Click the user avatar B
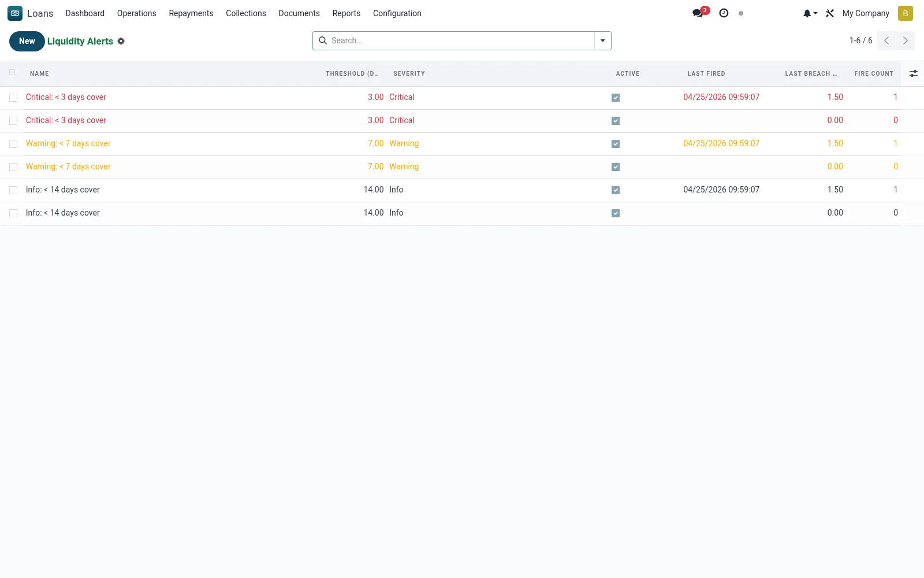 [906, 13]
